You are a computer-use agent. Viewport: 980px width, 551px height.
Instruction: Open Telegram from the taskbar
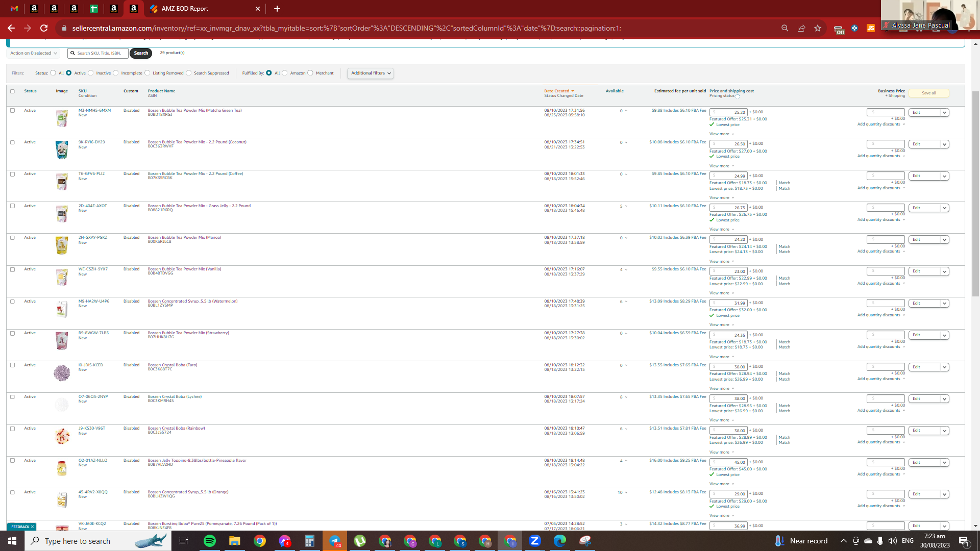click(335, 541)
